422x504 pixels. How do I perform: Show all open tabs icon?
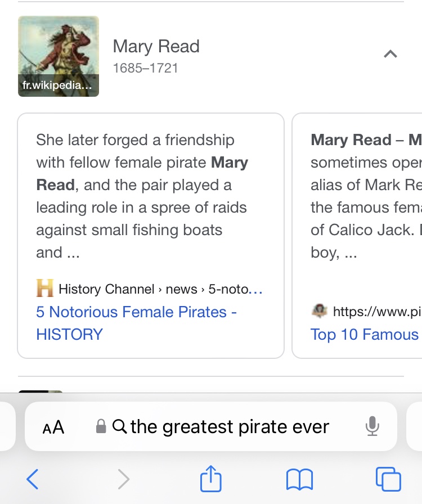pos(388,480)
